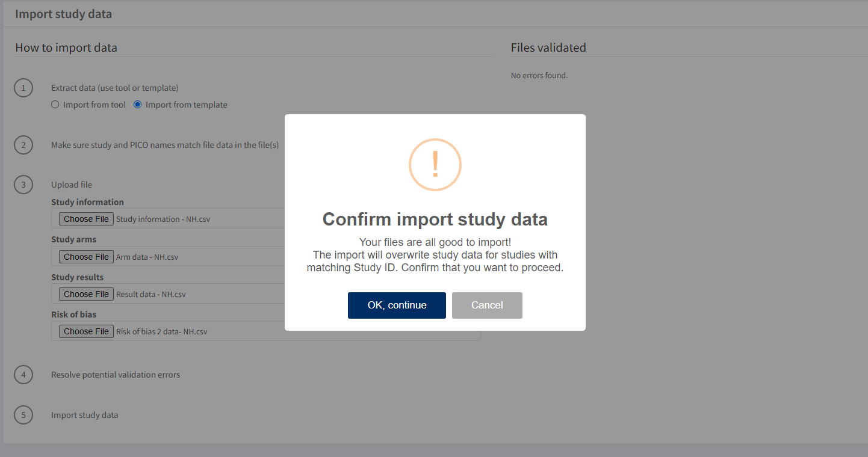Click the Files validated section heading
868x457 pixels.
pyautogui.click(x=548, y=47)
